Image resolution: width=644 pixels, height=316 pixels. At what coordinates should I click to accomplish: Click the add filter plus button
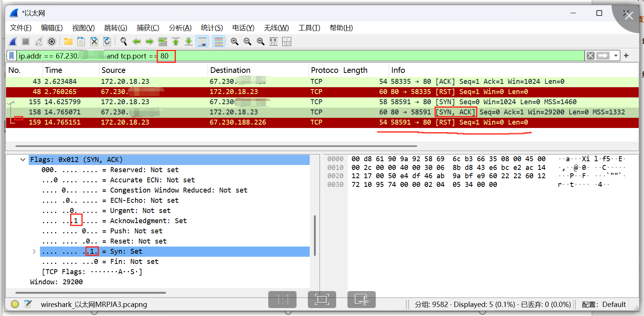626,56
